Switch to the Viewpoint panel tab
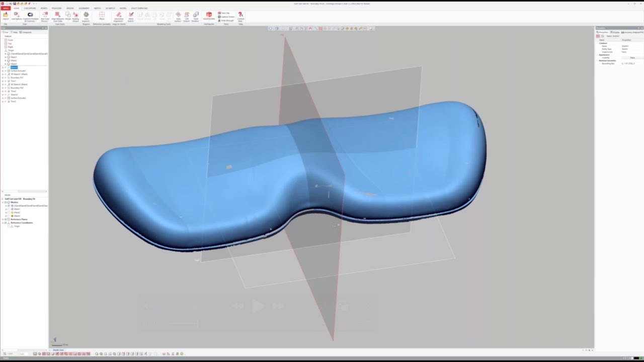 click(x=26, y=32)
